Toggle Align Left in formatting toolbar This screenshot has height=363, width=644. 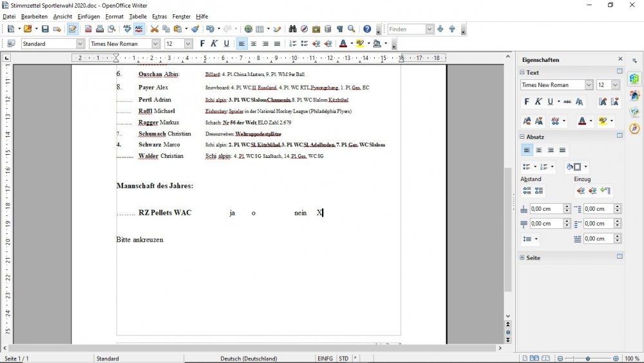point(242,44)
